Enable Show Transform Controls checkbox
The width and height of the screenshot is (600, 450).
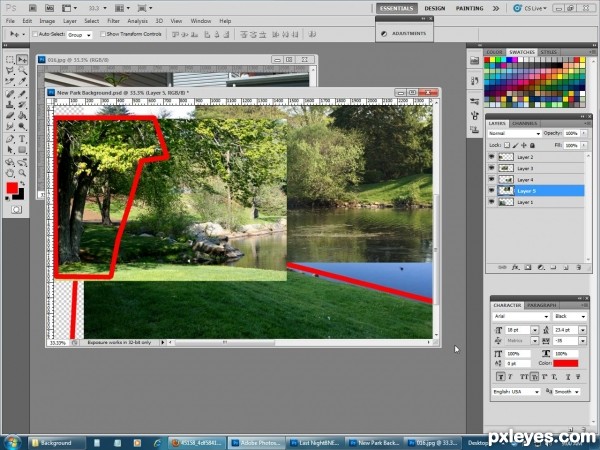[103, 34]
